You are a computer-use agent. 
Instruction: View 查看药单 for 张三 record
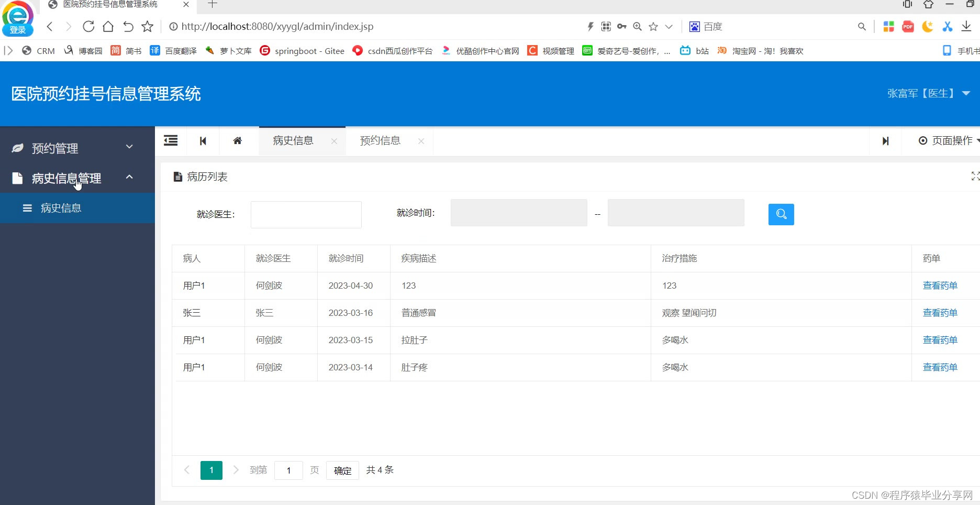(x=940, y=313)
